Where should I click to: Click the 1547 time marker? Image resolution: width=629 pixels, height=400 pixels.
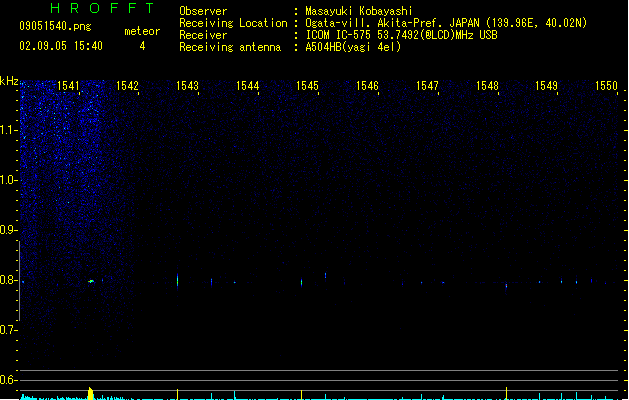point(427,86)
